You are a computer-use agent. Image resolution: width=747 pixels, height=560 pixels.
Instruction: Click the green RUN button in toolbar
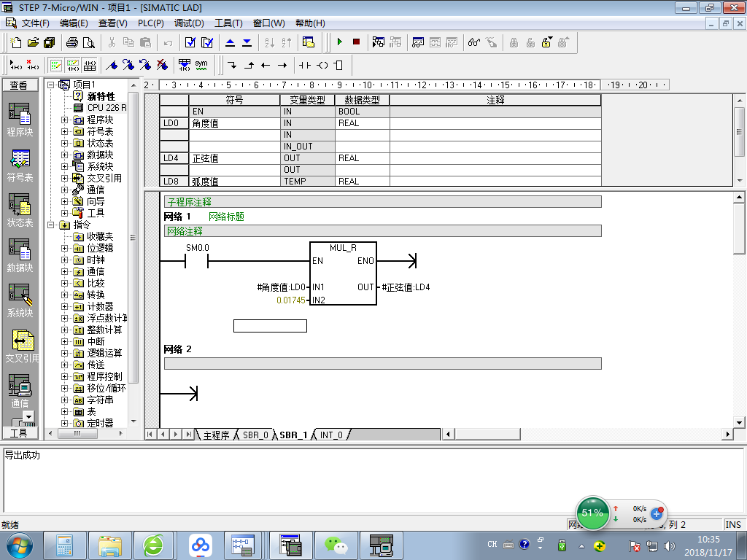[339, 42]
